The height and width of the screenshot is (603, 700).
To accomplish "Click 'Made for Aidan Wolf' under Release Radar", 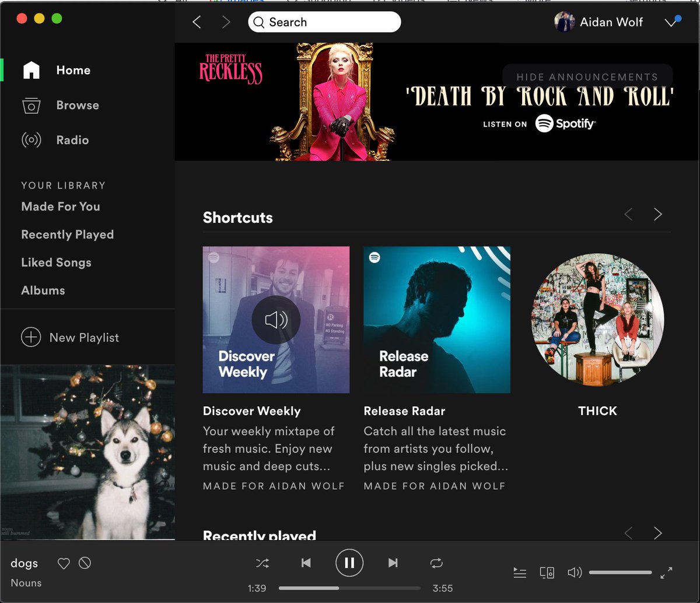I will [x=435, y=486].
